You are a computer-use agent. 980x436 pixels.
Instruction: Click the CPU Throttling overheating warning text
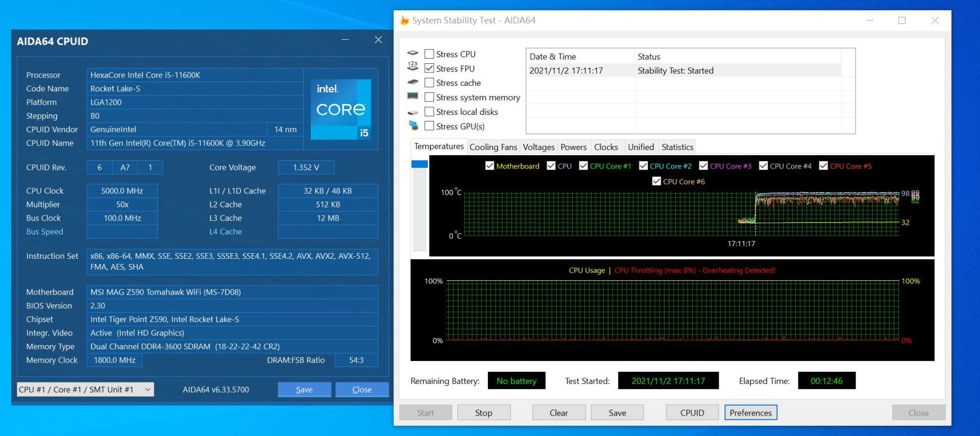[695, 271]
